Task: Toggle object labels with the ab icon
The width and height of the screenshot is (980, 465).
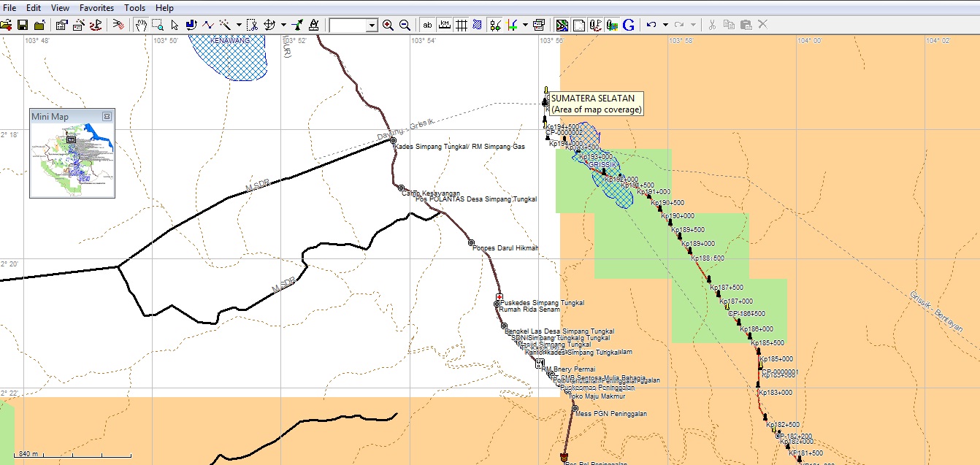Action: 428,24
